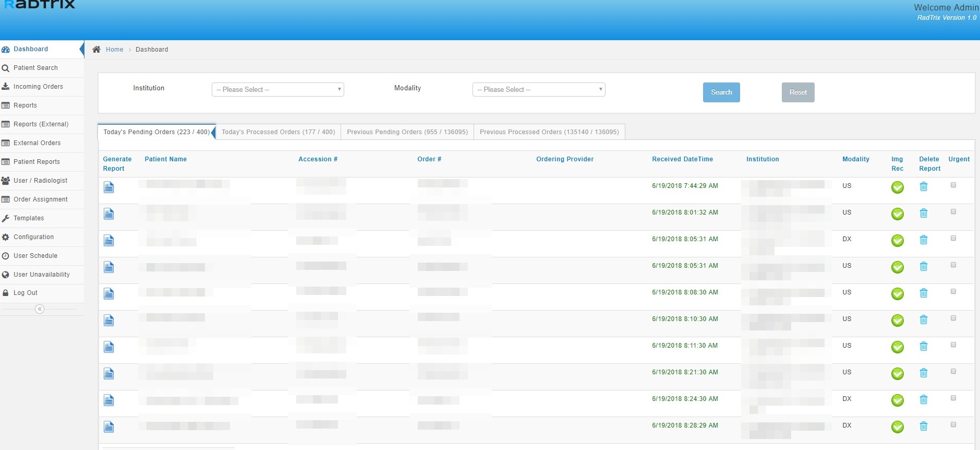Open generate report icon for 7:44:29 AM order

(108, 187)
